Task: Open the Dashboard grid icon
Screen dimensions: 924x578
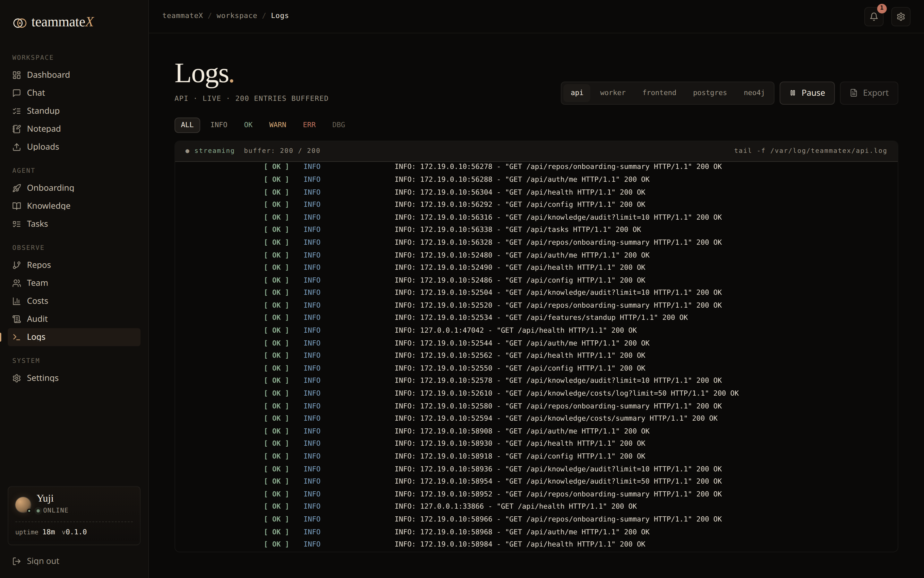Action: pos(16,75)
